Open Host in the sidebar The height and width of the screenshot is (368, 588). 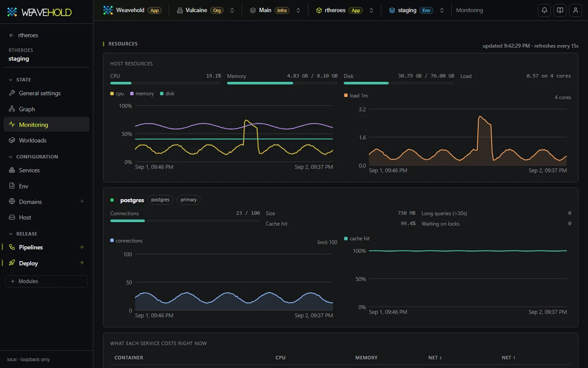(46, 217)
